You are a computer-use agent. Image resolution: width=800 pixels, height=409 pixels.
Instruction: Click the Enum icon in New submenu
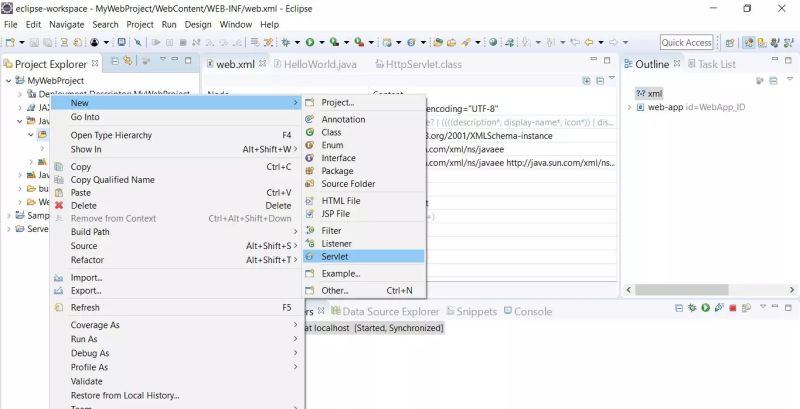(310, 145)
